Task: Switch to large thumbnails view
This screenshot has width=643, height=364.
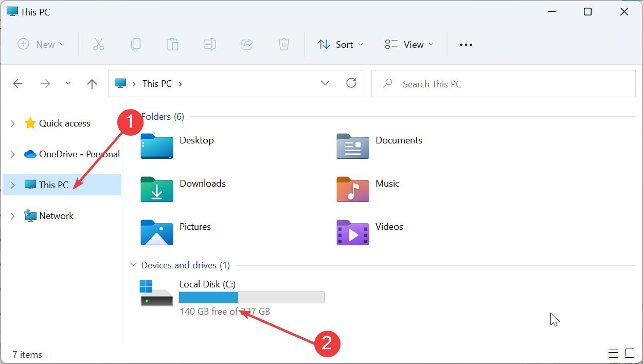Action: [629, 353]
